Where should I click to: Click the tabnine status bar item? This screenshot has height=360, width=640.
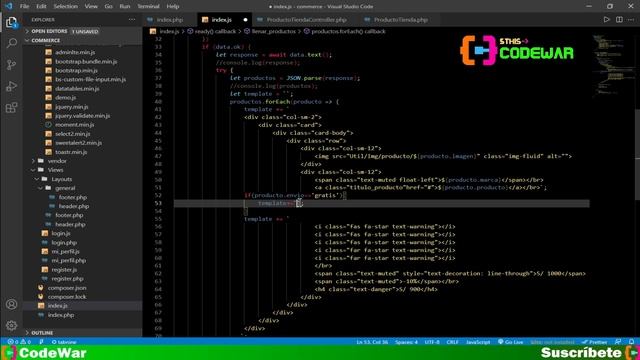[x=64, y=342]
